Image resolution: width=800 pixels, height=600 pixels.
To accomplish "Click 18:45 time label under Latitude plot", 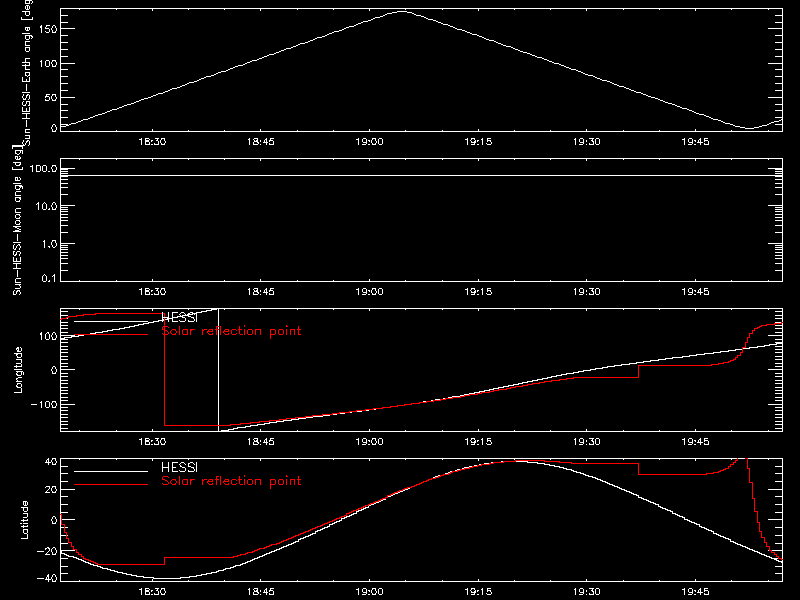I will pyautogui.click(x=261, y=591).
